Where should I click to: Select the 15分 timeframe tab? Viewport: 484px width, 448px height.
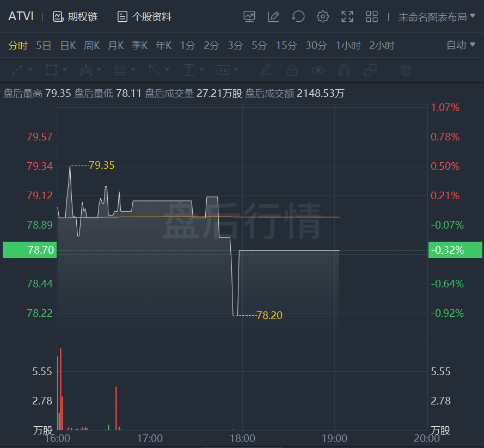[286, 45]
